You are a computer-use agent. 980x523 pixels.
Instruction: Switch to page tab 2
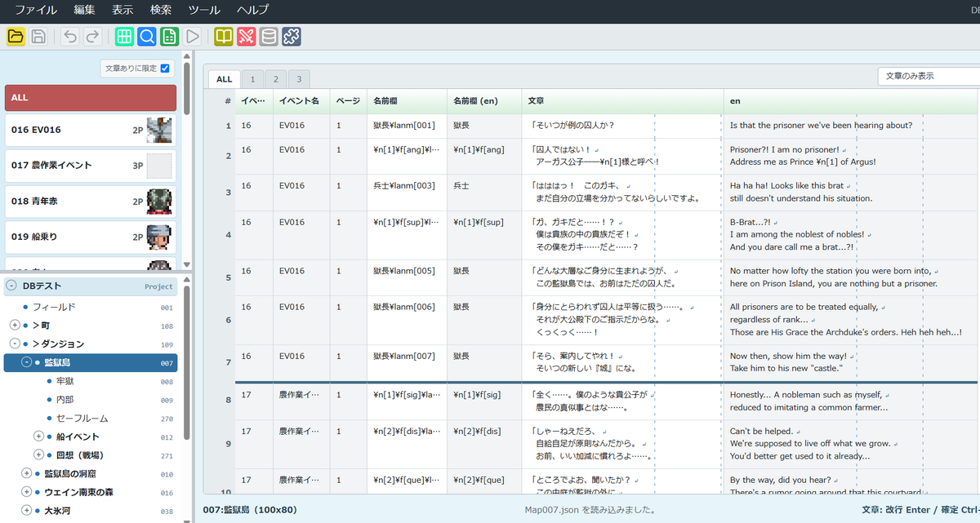pos(276,79)
